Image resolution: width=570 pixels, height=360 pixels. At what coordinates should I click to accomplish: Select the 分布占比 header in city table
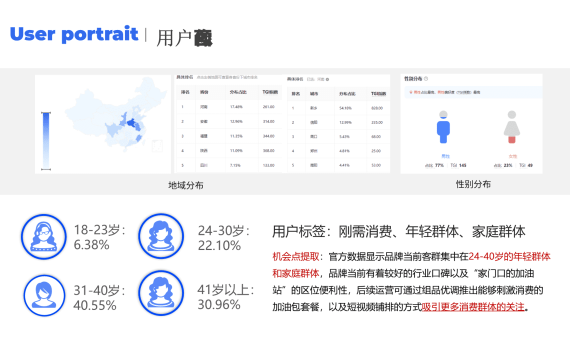tap(347, 94)
